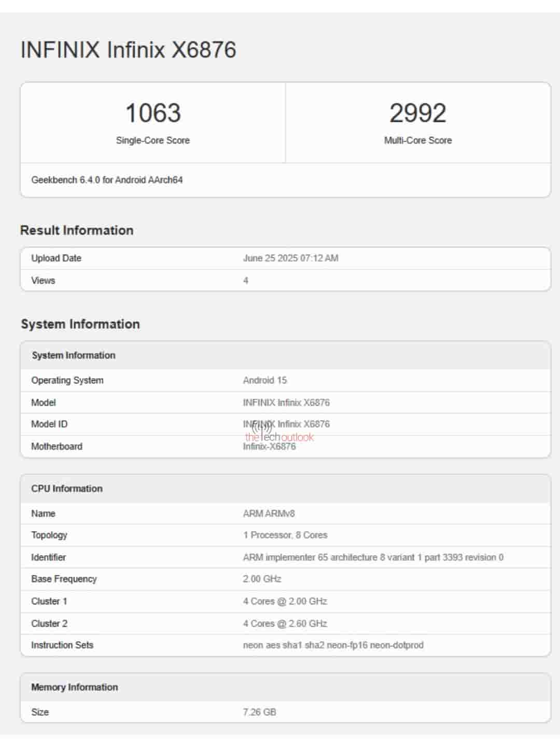Click the Android 15 operating system value

click(x=264, y=380)
